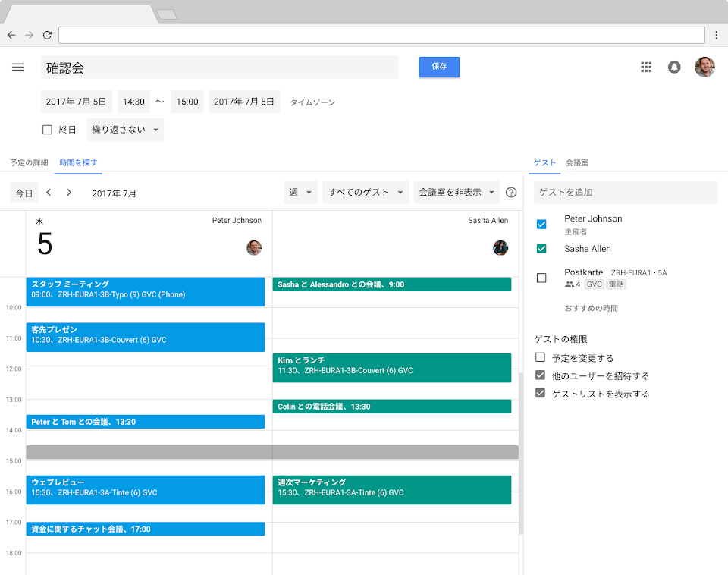This screenshot has width=728, height=575.
Task: Click the 保存 save button
Action: click(439, 67)
